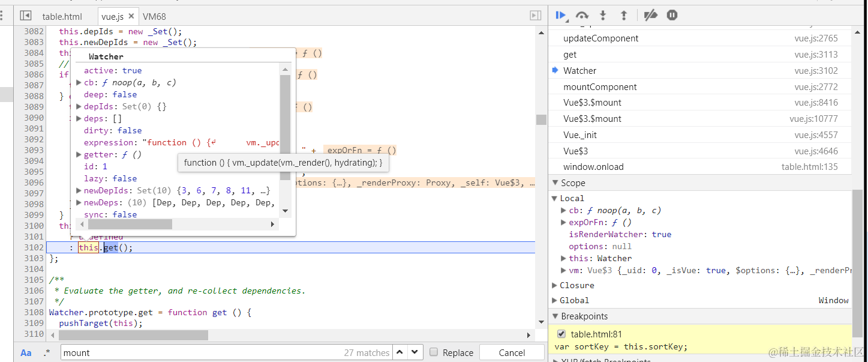Open DevTools more options menu
Image resolution: width=868 pixels, height=362 pixels.
[x=2, y=16]
